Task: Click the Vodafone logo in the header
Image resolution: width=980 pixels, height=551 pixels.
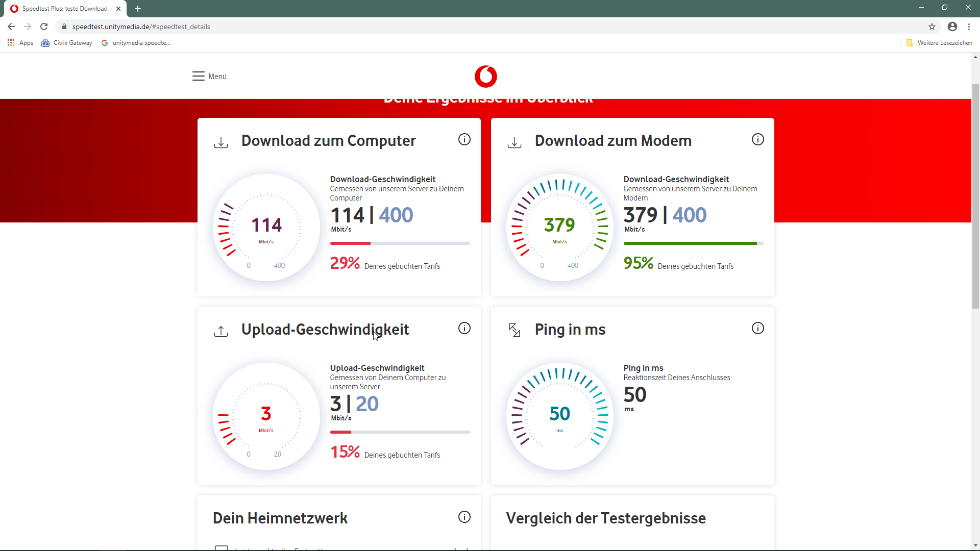Action: click(x=485, y=77)
